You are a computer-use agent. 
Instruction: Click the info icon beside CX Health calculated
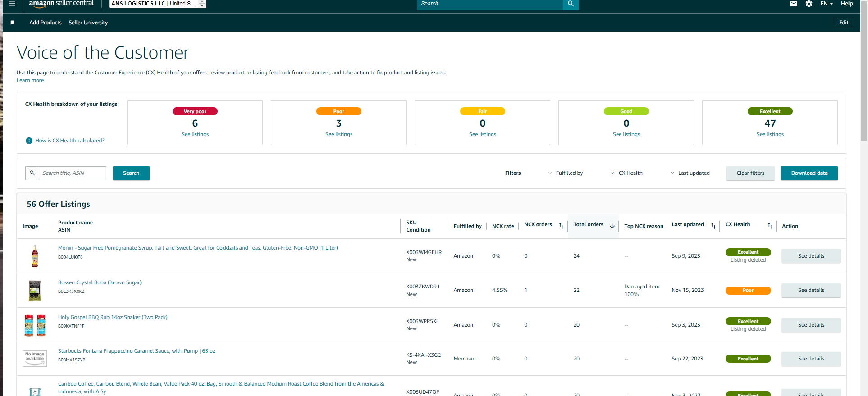(29, 141)
